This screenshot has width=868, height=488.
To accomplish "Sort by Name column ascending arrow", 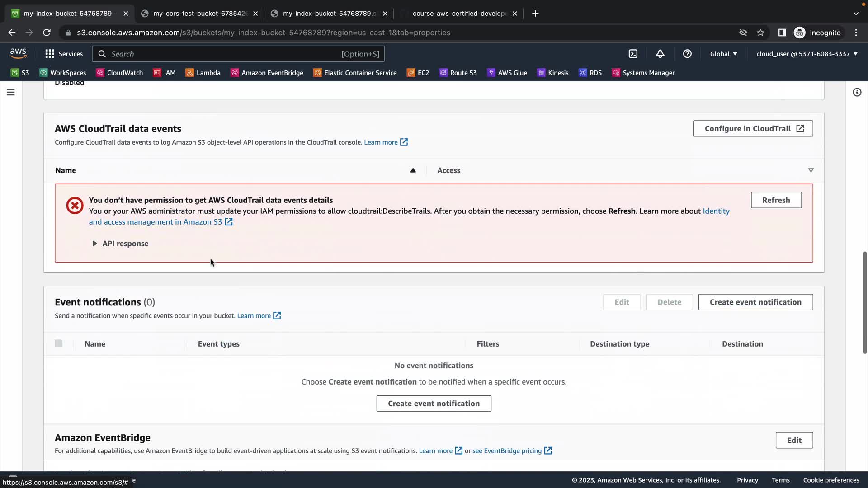I will click(x=413, y=170).
